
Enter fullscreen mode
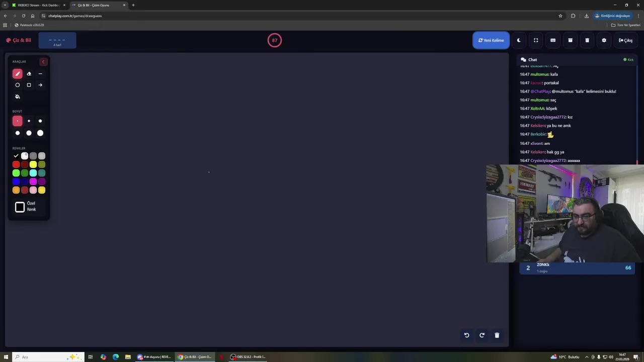[x=536, y=40]
